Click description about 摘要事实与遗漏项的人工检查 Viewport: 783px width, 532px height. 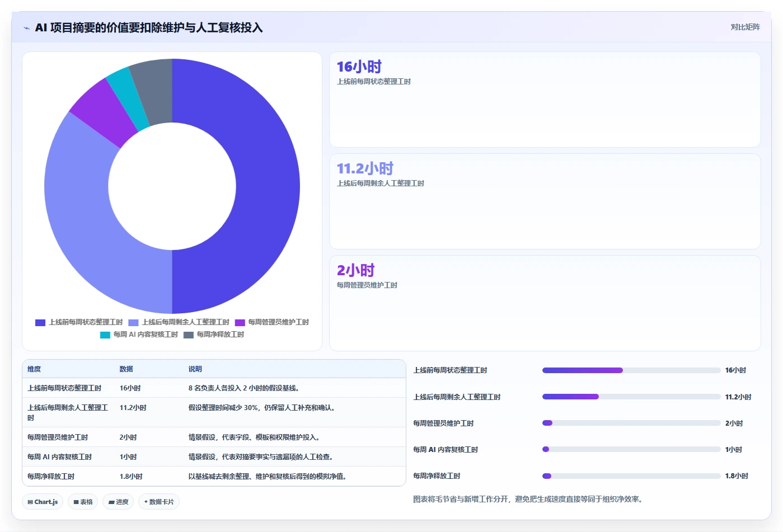pos(261,457)
